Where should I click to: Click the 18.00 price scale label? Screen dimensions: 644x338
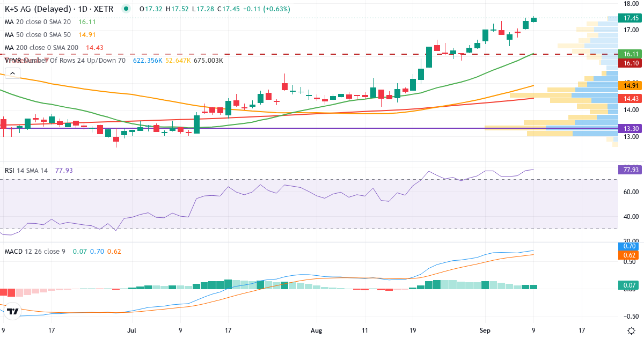pyautogui.click(x=630, y=3)
